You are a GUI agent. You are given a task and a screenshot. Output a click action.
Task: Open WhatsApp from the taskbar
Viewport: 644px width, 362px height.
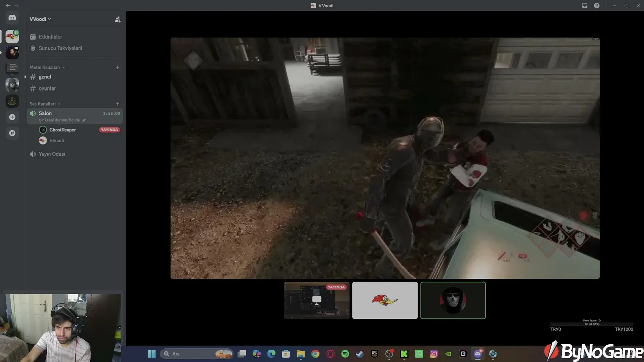tap(419, 354)
